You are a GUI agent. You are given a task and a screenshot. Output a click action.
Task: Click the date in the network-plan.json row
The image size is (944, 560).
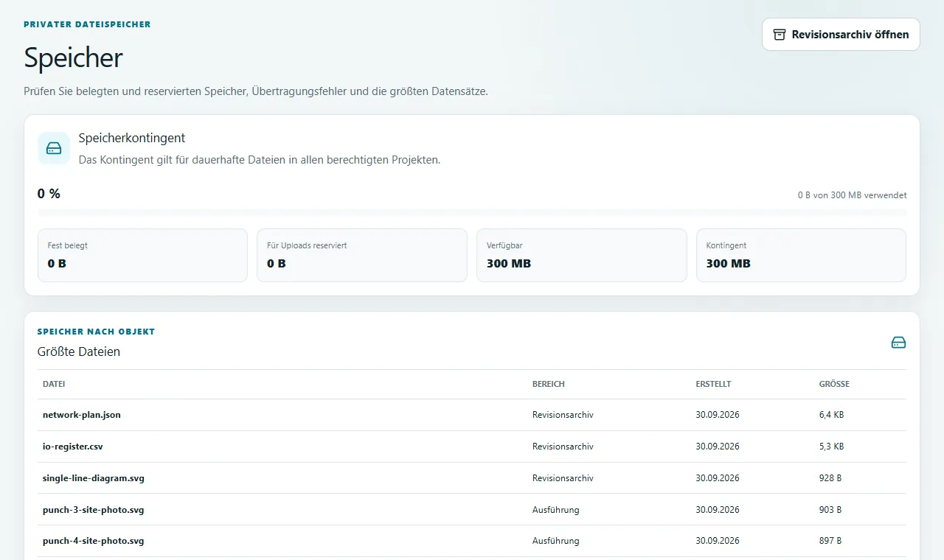[718, 415]
